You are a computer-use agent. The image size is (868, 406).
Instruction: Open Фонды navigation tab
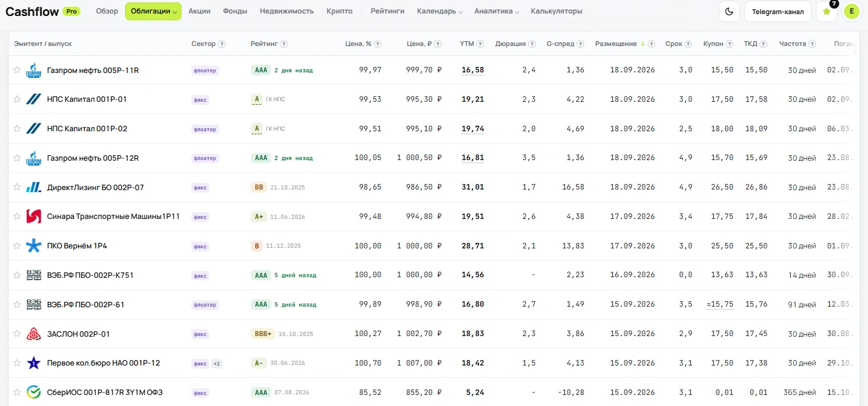235,11
